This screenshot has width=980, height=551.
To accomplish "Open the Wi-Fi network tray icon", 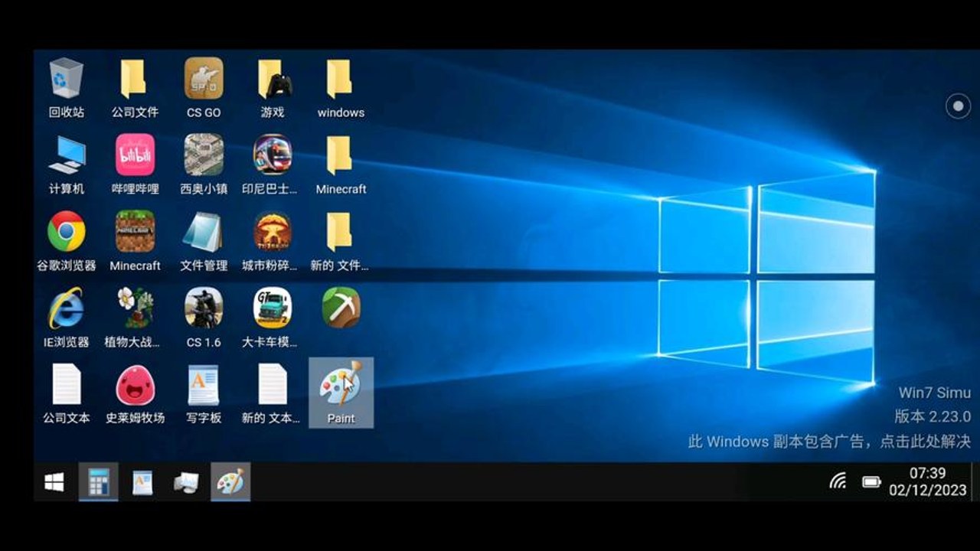I will coord(839,481).
